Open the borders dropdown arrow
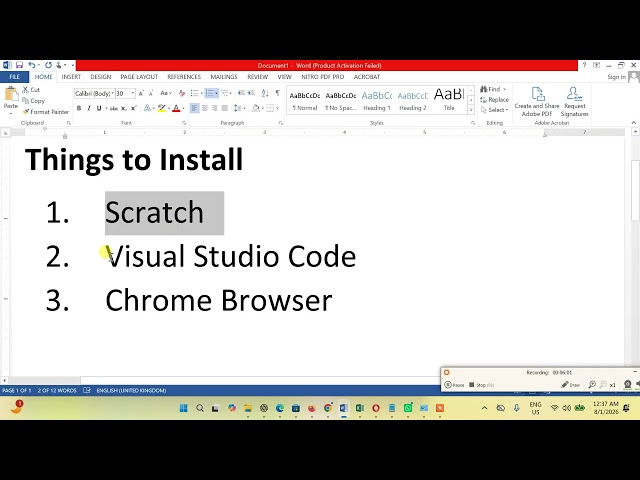 coord(277,109)
